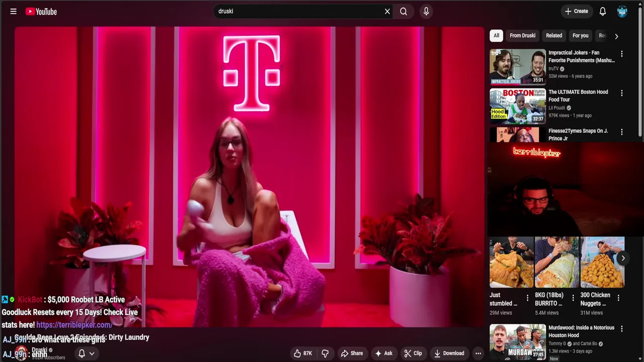Viewport: 644px width, 362px height.
Task: Expand the notification bell dropdown chevron
Action: pyautogui.click(x=92, y=353)
